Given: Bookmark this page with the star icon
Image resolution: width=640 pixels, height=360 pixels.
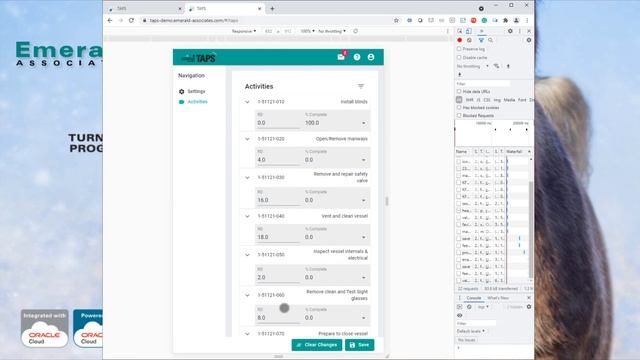Looking at the screenshot, I should [396, 20].
